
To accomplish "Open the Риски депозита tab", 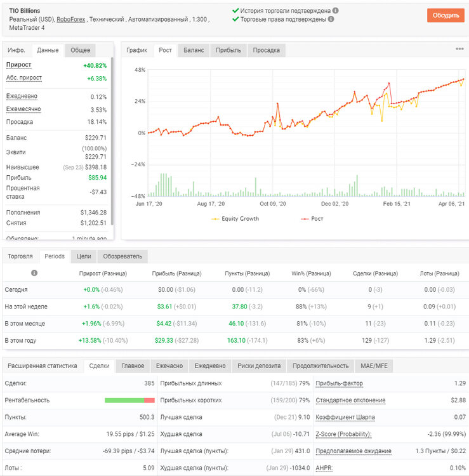I will point(259,366).
